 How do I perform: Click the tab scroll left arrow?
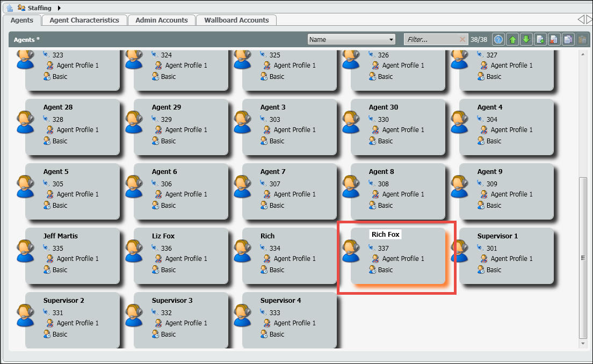(581, 19)
